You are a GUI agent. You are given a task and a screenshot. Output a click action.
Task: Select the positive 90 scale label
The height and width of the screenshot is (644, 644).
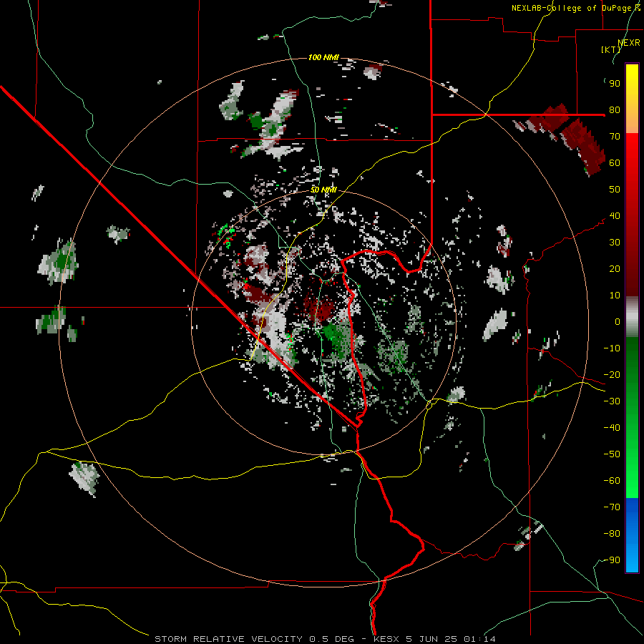tap(615, 84)
